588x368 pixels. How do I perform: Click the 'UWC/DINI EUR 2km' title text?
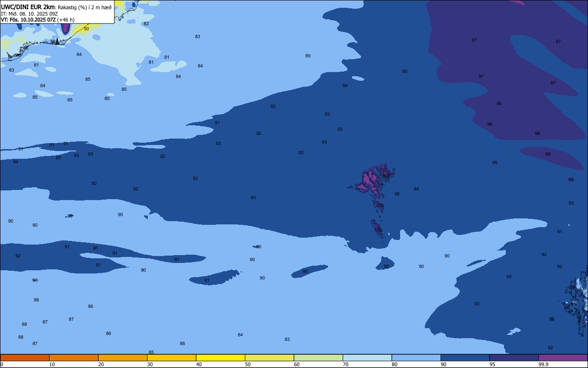point(28,7)
